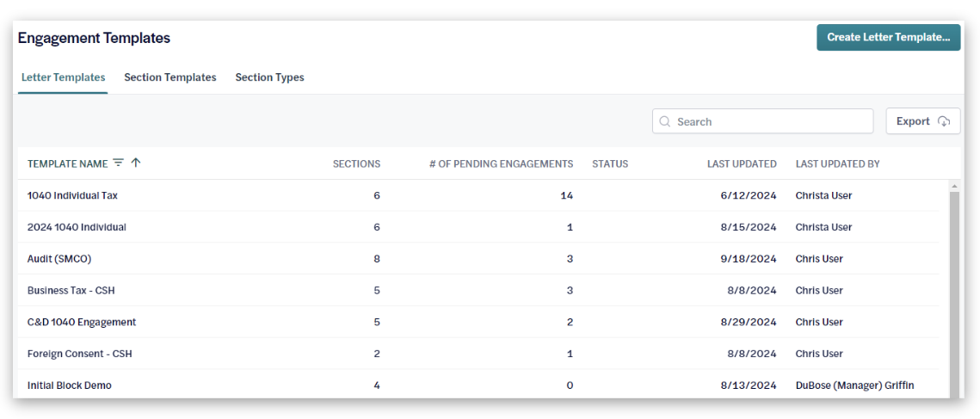Viewport: 980px width, 419px height.
Task: Click the pending engagements value 14
Action: point(567,195)
